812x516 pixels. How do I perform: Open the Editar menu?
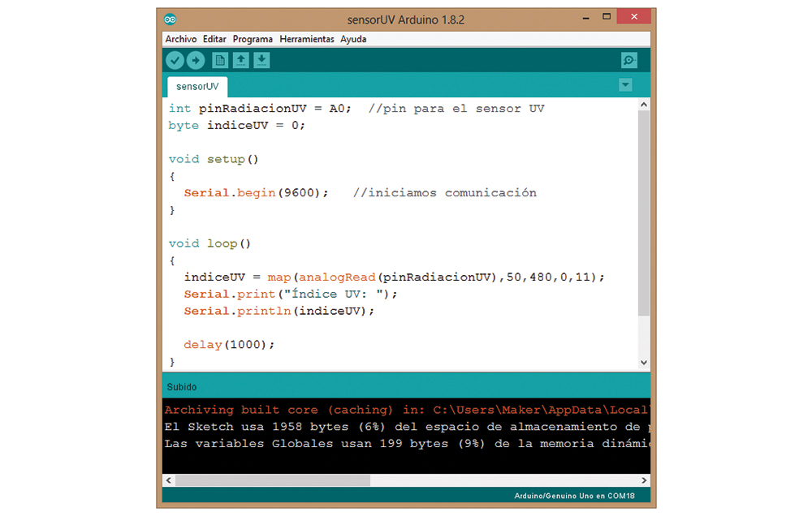click(214, 39)
